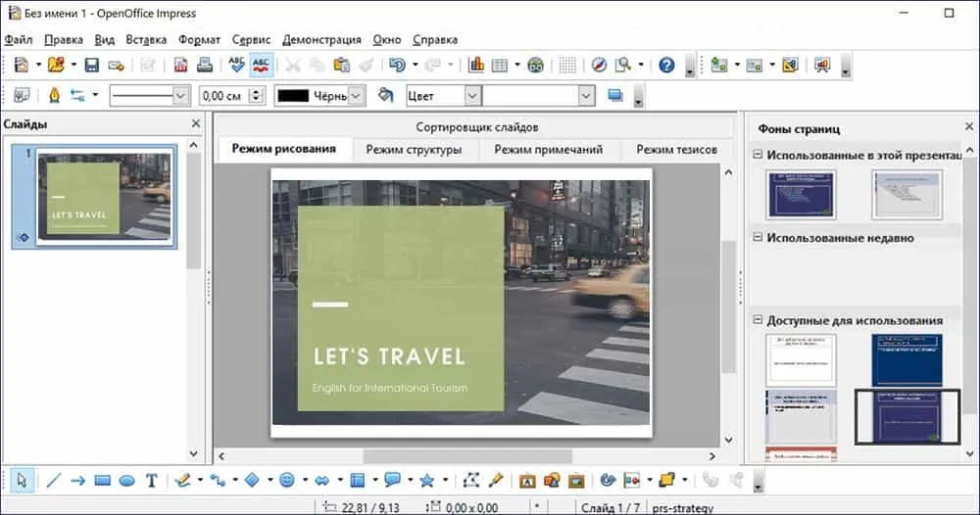Click the Paste clipboard icon
The height and width of the screenshot is (515, 980).
(x=341, y=65)
